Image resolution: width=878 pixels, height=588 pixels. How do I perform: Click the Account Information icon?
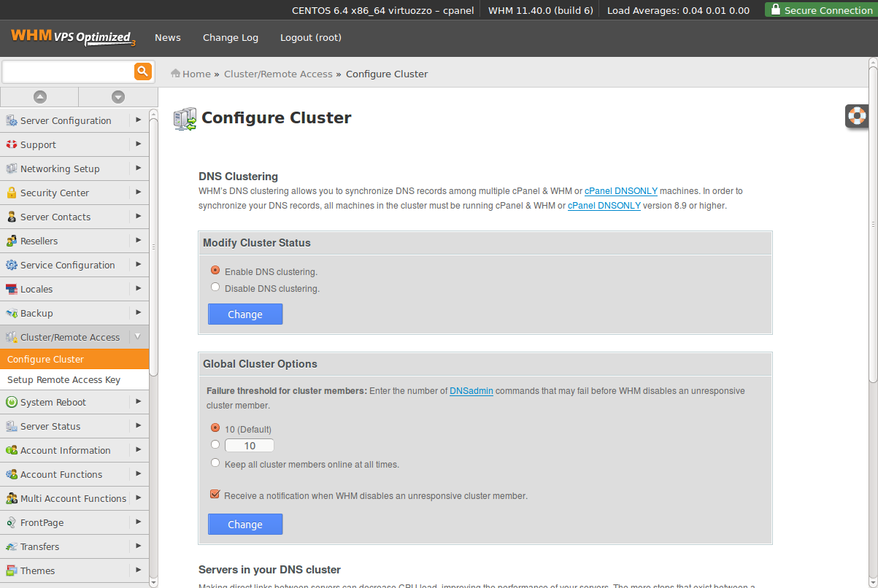click(x=11, y=450)
